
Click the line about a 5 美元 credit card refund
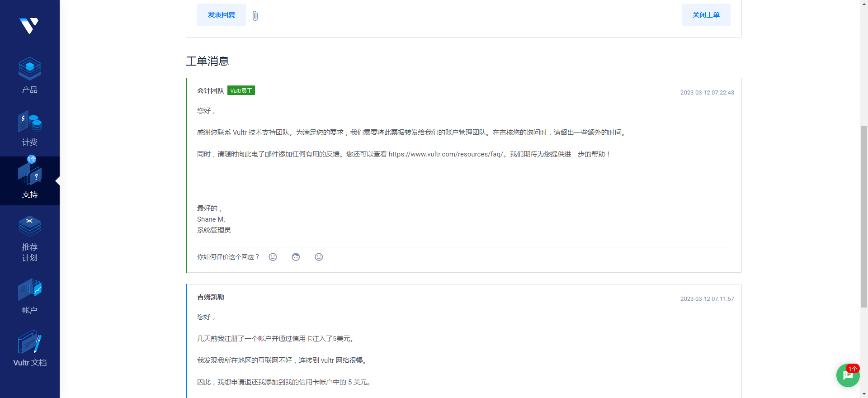(284, 382)
